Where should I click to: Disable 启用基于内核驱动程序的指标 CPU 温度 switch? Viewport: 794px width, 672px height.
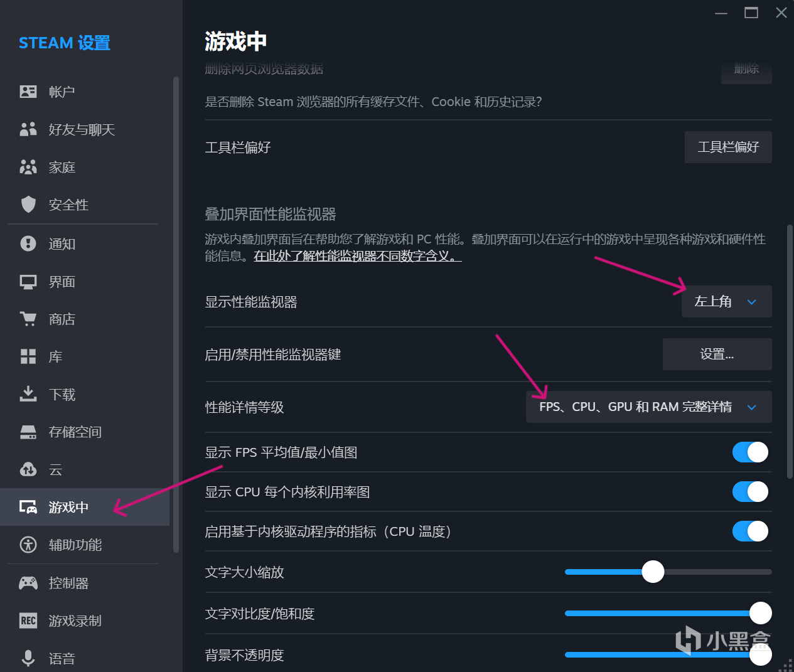click(750, 531)
